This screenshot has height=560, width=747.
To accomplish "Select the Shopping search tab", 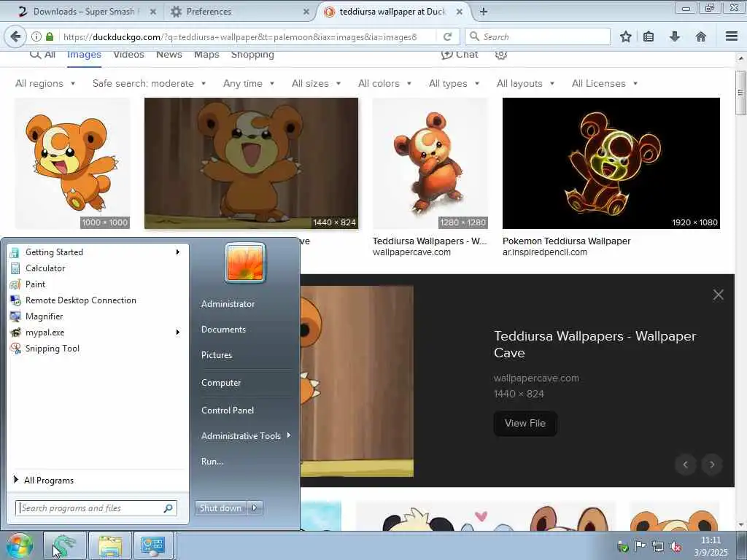I will click(252, 54).
